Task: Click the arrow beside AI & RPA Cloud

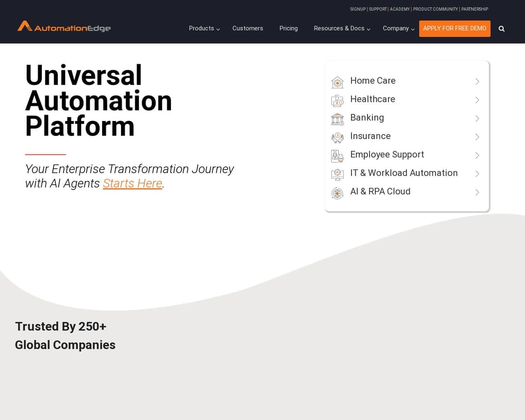Action: pos(477,192)
